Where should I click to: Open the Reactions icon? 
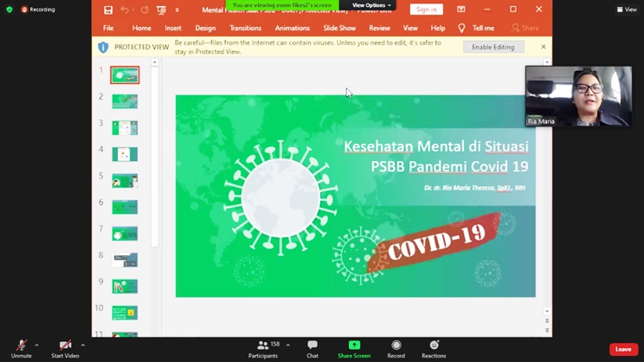tap(434, 345)
